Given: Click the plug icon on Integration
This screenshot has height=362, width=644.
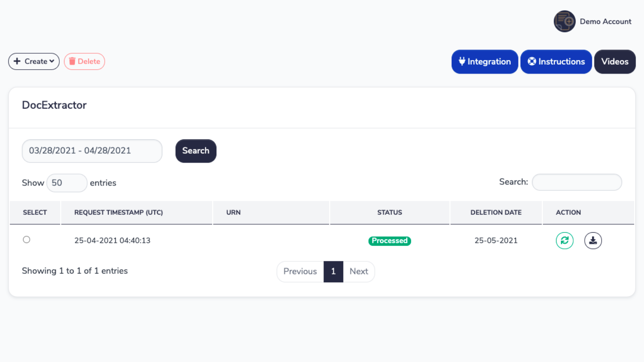Looking at the screenshot, I should tap(462, 61).
